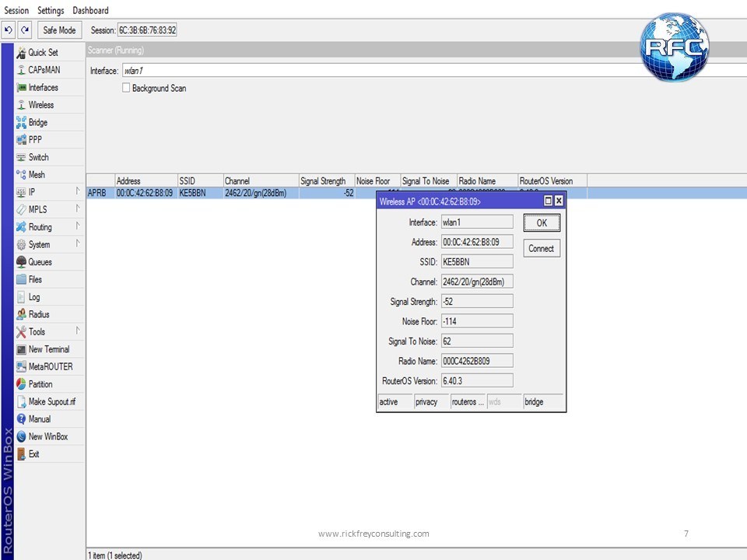Expand the Tools submenu
Viewport: 747px width, 560px height.
click(77, 331)
